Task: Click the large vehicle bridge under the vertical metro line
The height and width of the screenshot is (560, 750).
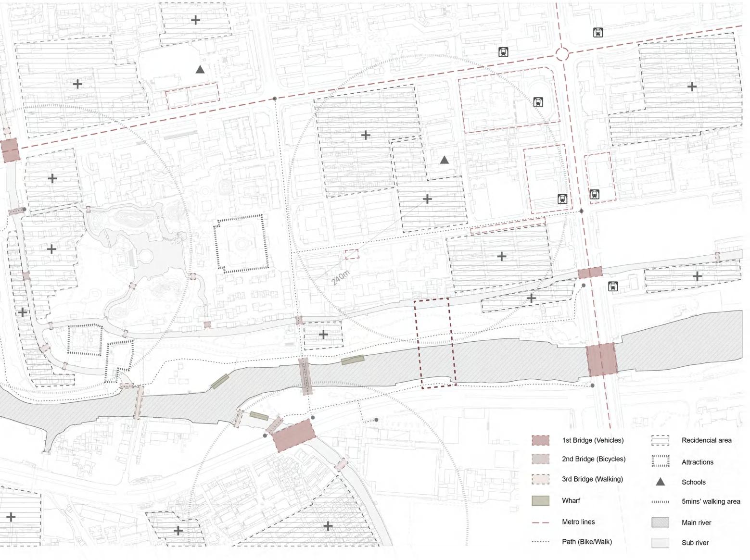Action: tap(602, 360)
